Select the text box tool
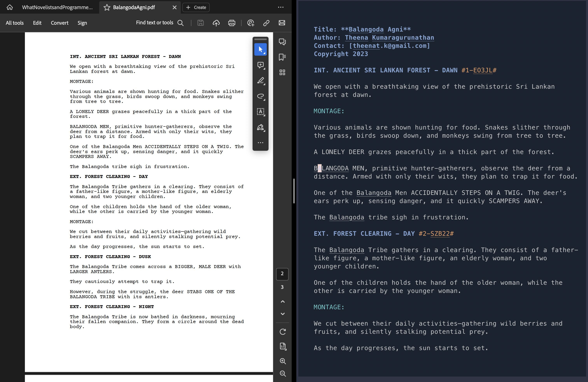This screenshot has height=382, width=588. coord(260,112)
